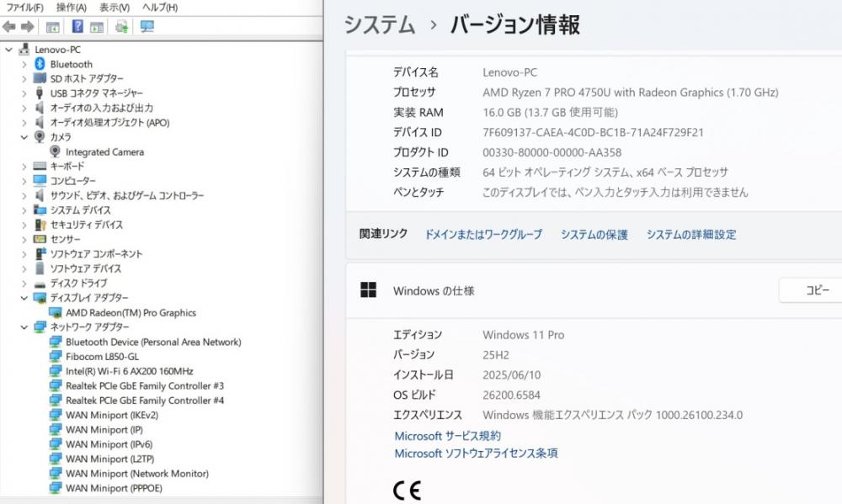Click the Integrated Camera device icon
Image resolution: width=842 pixels, height=504 pixels.
pos(55,151)
